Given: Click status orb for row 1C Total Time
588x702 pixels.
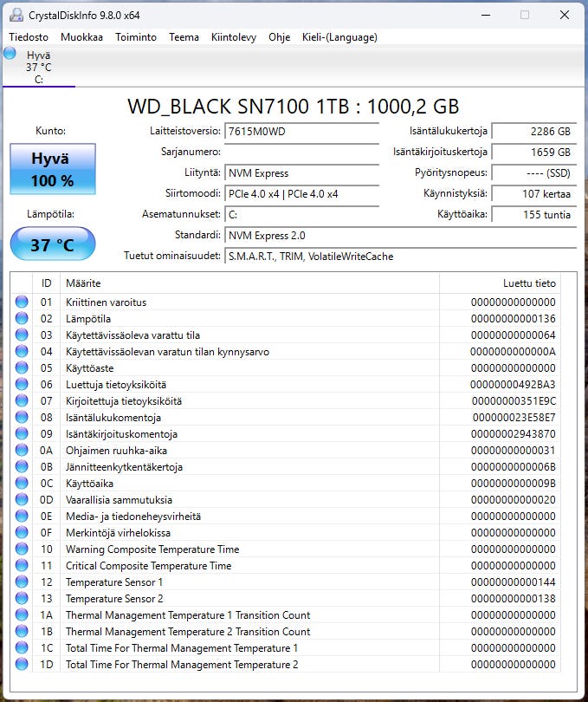Looking at the screenshot, I should click(22, 647).
